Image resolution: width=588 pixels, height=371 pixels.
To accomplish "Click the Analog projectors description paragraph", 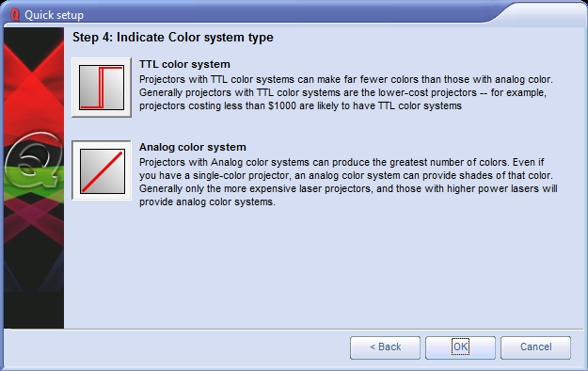I will tap(348, 182).
